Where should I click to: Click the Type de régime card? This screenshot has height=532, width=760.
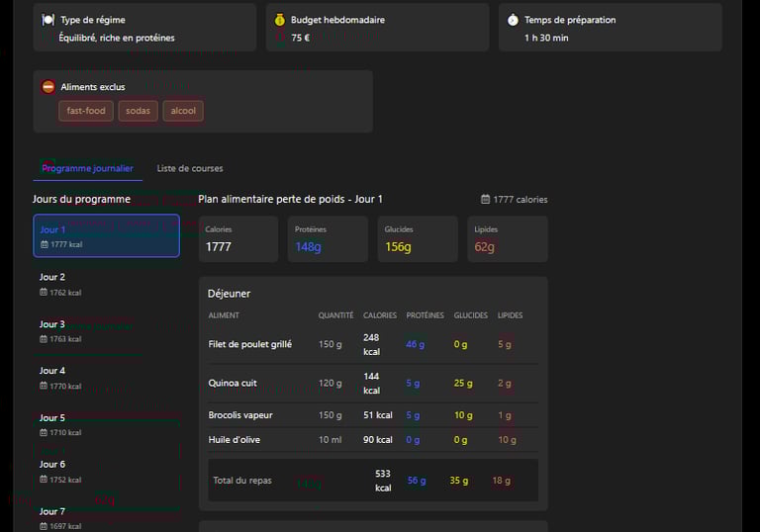(144, 27)
